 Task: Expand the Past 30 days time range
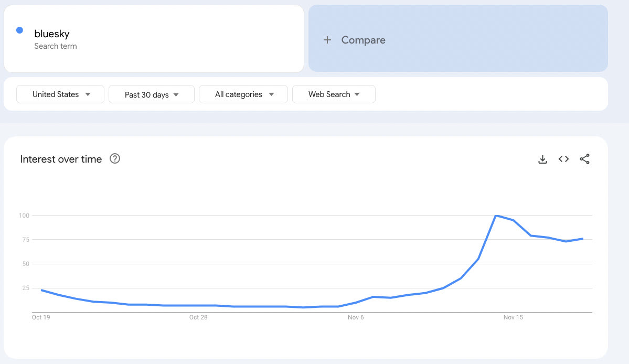pos(152,94)
